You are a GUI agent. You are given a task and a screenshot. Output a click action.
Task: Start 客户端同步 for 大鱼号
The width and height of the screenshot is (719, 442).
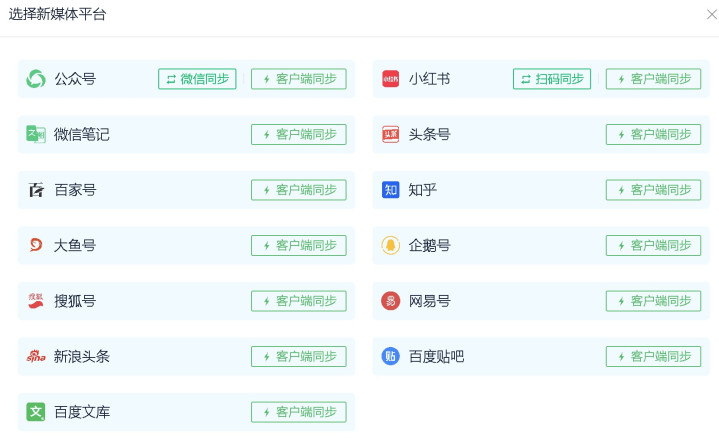coord(299,245)
